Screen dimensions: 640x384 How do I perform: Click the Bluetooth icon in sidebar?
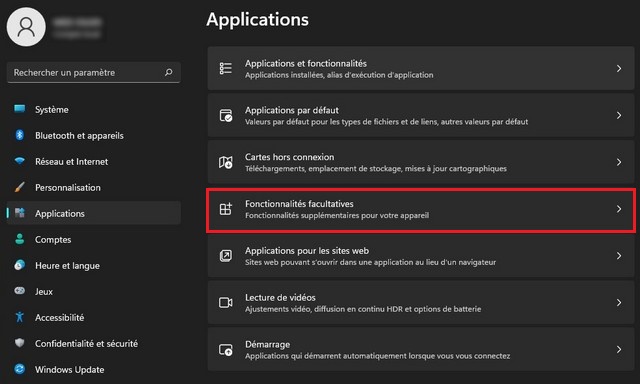pos(20,135)
